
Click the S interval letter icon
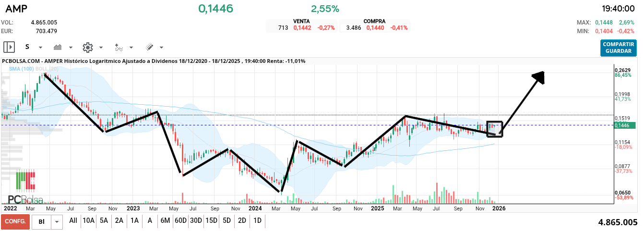tap(27, 47)
